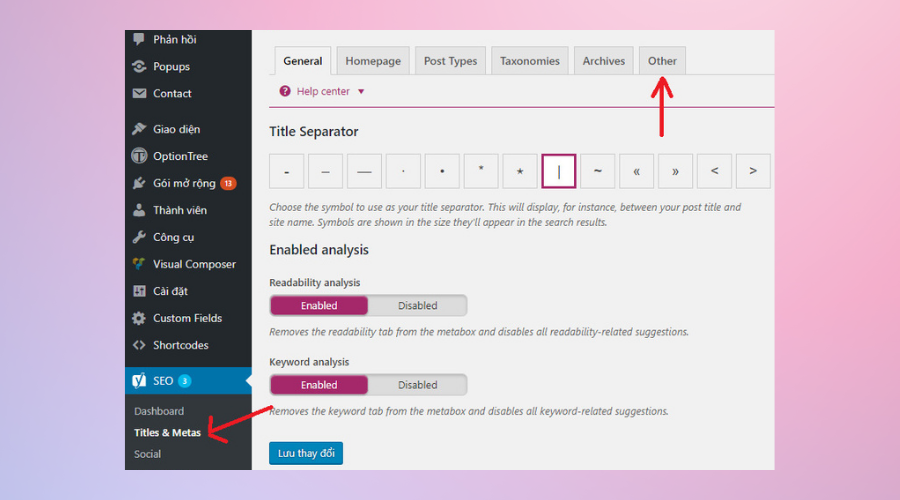The width and height of the screenshot is (900, 500).
Task: Select the greater-than title separator
Action: coord(753,171)
